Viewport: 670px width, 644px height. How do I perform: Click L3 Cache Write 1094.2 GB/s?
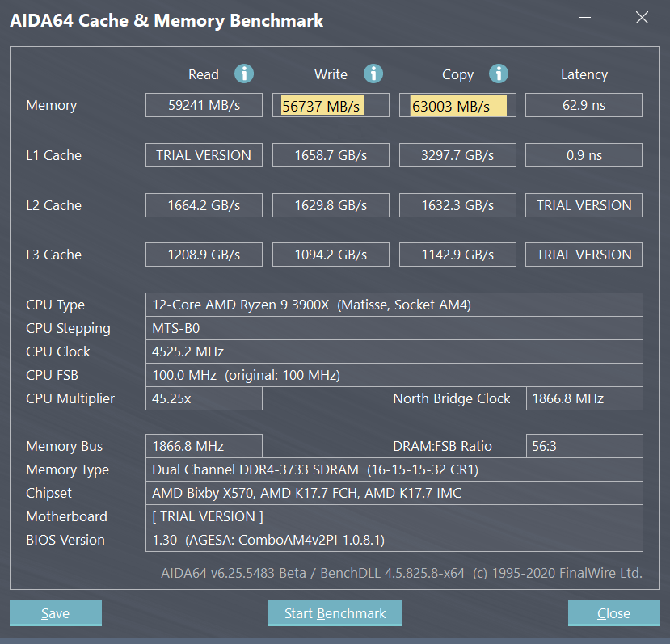click(331, 255)
